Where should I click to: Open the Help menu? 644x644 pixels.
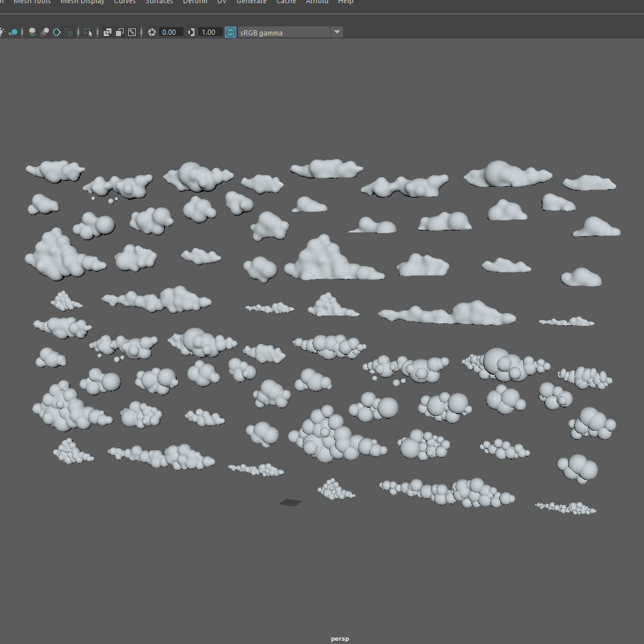click(x=345, y=2)
